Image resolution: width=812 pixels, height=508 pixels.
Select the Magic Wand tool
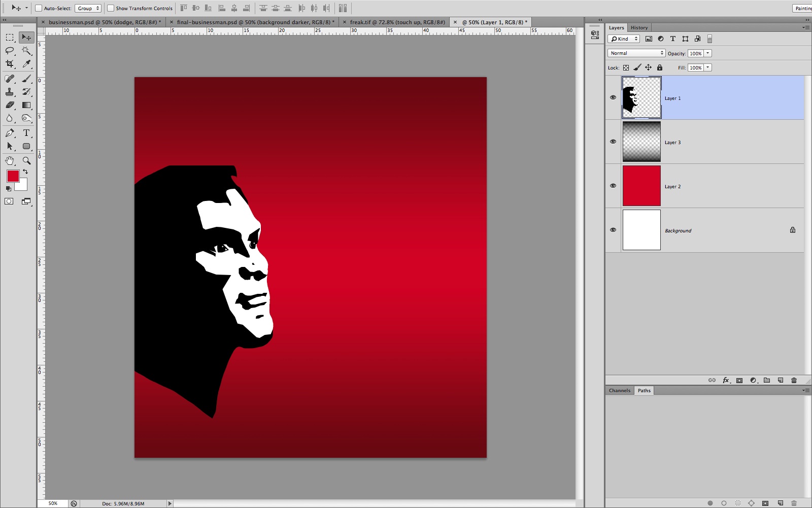coord(26,51)
